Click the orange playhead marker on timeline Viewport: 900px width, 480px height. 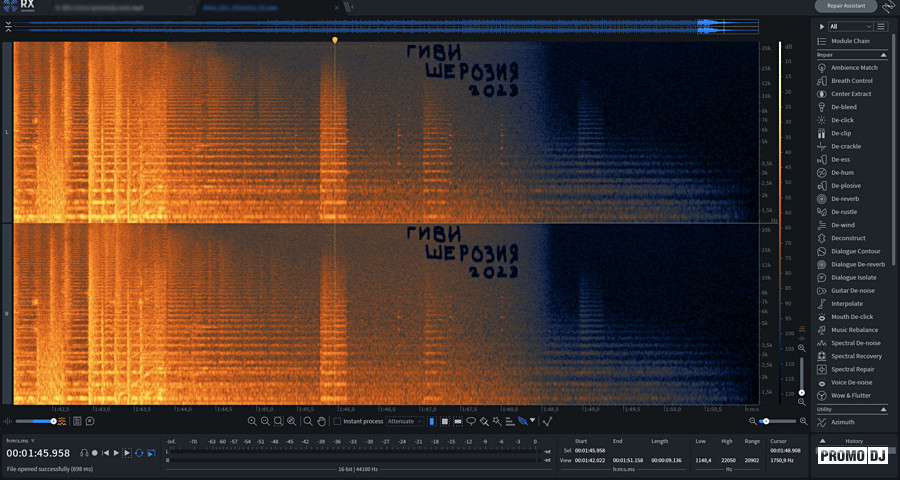(334, 40)
